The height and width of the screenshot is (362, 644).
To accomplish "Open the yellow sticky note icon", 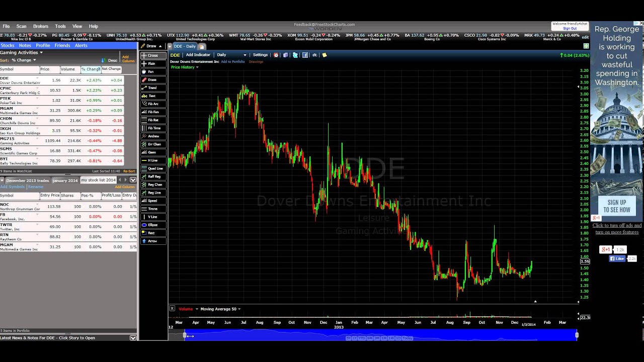I will 325,55.
